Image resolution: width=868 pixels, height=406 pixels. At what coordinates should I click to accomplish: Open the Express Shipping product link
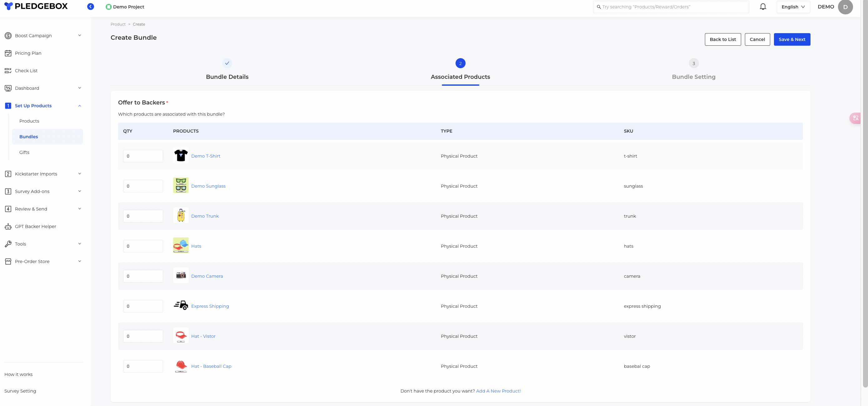point(210,306)
